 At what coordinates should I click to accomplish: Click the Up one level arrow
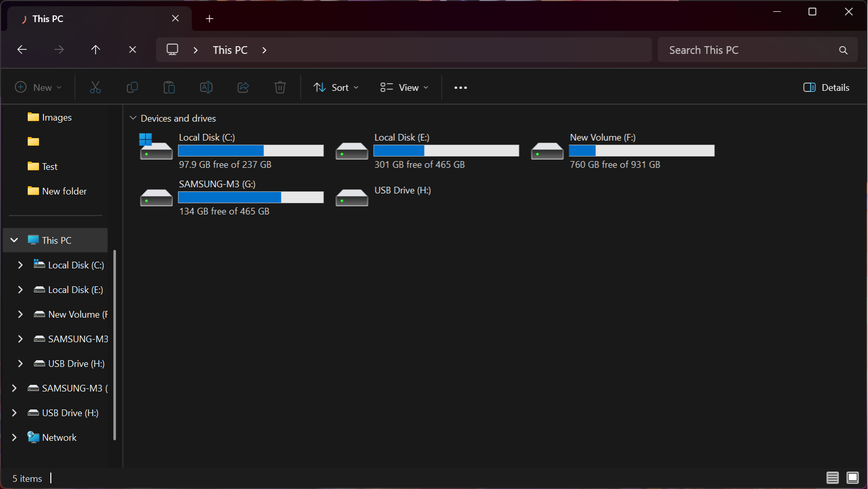tap(95, 49)
